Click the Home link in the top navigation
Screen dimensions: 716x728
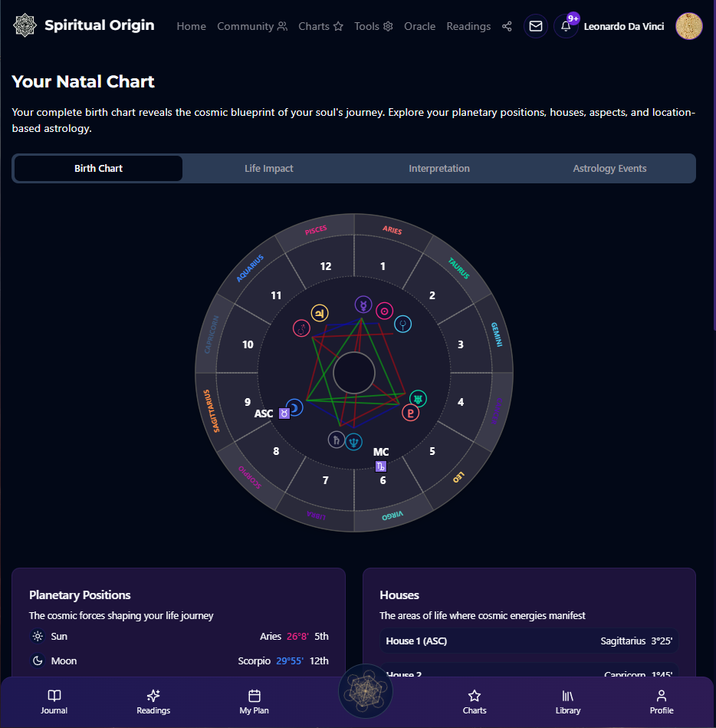pos(191,26)
